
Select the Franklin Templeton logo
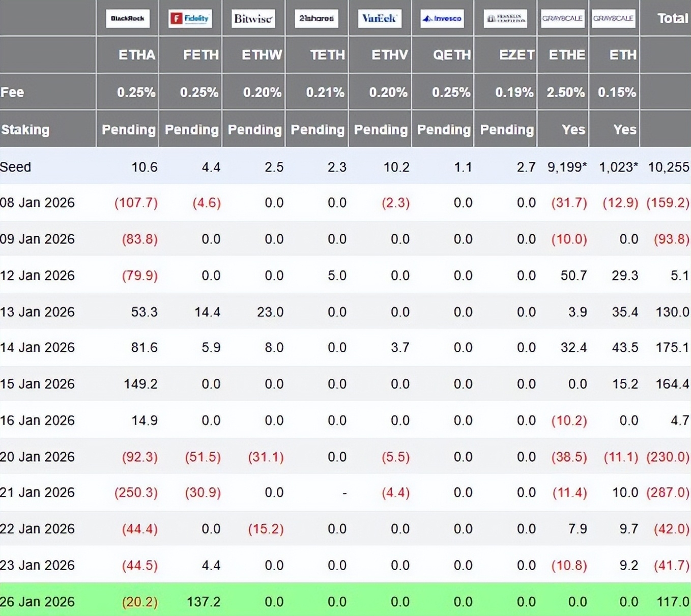(505, 19)
